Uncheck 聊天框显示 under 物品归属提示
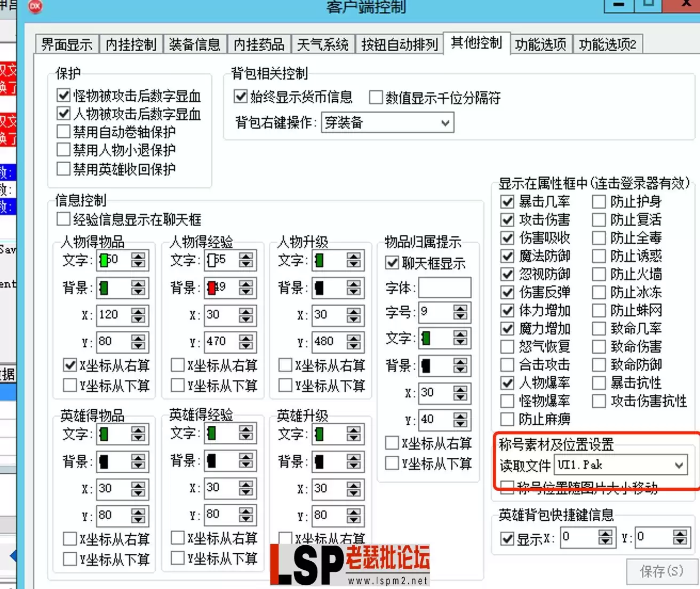 pos(392,263)
